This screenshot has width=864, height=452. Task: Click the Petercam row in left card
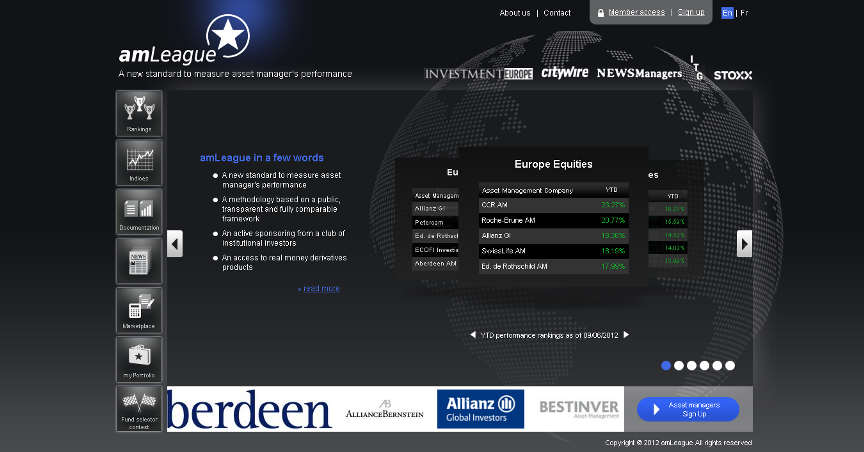(x=435, y=223)
